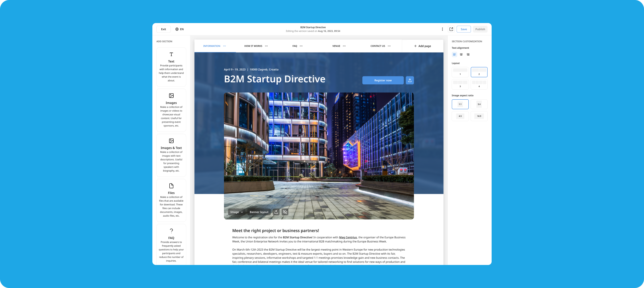Select layout option 1
This screenshot has width=644, height=288.
460,72
